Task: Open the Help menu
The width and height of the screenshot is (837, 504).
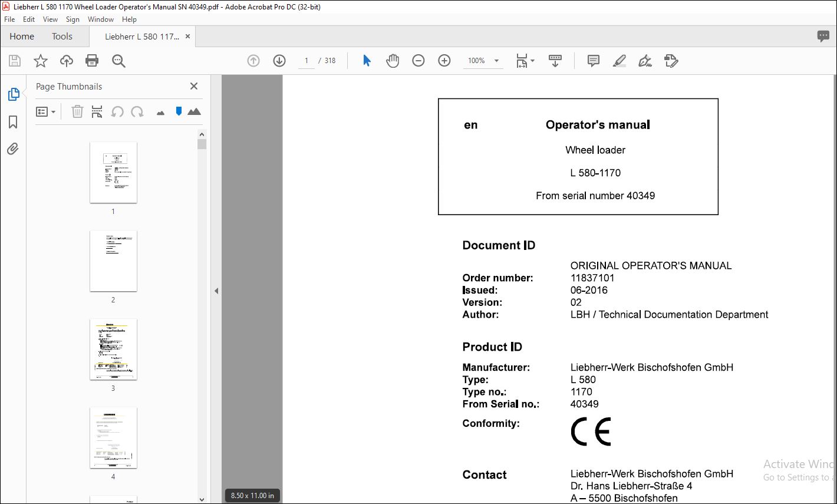Action: coord(129,19)
